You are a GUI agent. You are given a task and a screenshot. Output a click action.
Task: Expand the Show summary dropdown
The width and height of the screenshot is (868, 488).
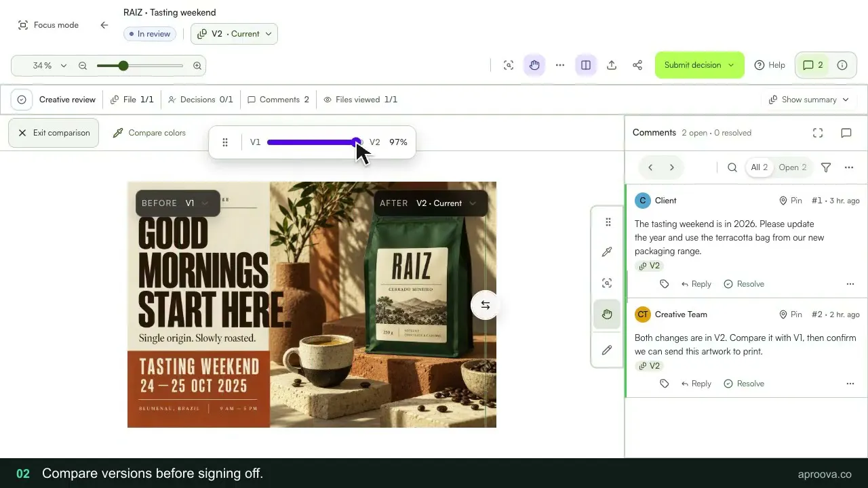[x=809, y=100]
